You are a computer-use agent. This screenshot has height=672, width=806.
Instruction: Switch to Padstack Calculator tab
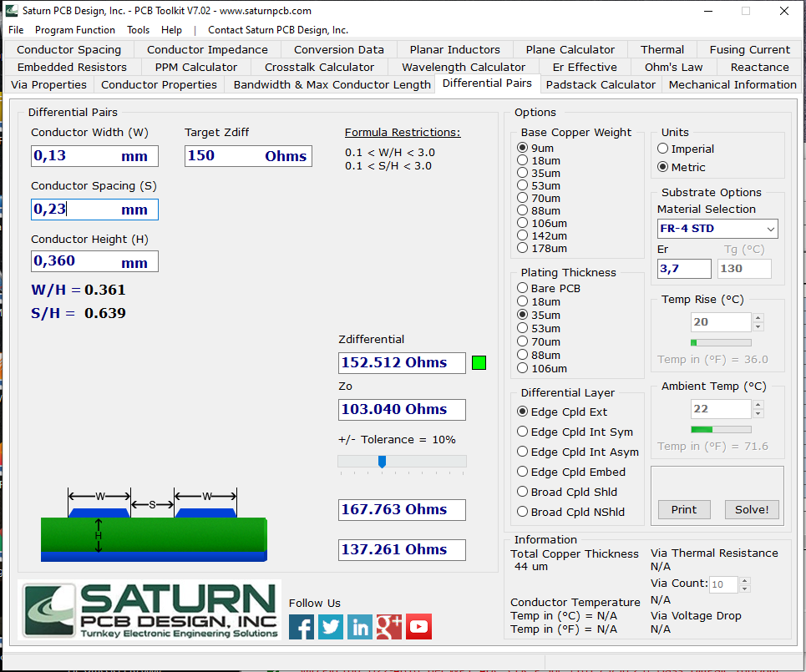click(x=601, y=85)
